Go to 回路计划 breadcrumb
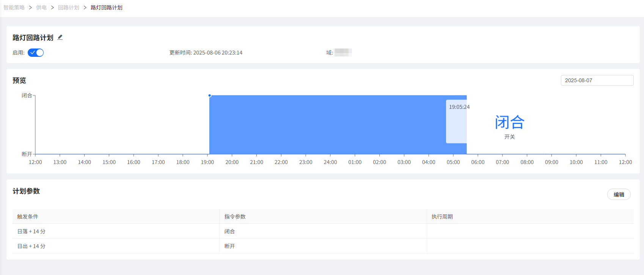Screen dimensions: 644x275 point(69,8)
